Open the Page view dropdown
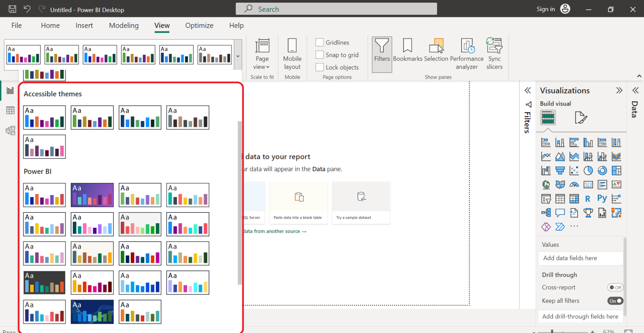Image resolution: width=644 pixels, height=333 pixels. click(x=262, y=54)
